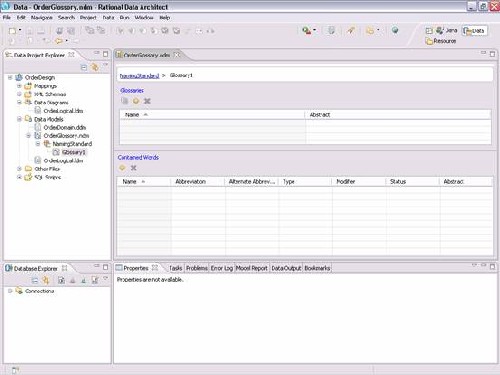Click the Modifier column header

[x=359, y=182]
